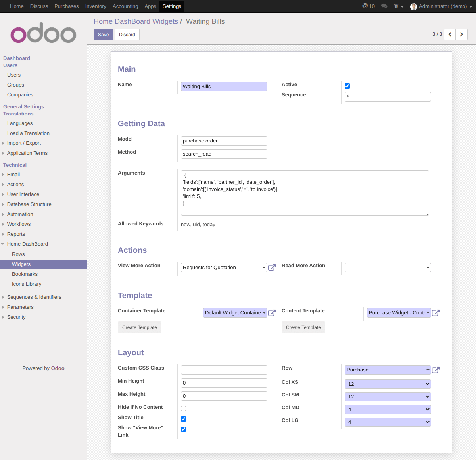The image size is (476, 460).
Task: Expand the Home DashBoard section in sidebar
Action: click(x=28, y=244)
